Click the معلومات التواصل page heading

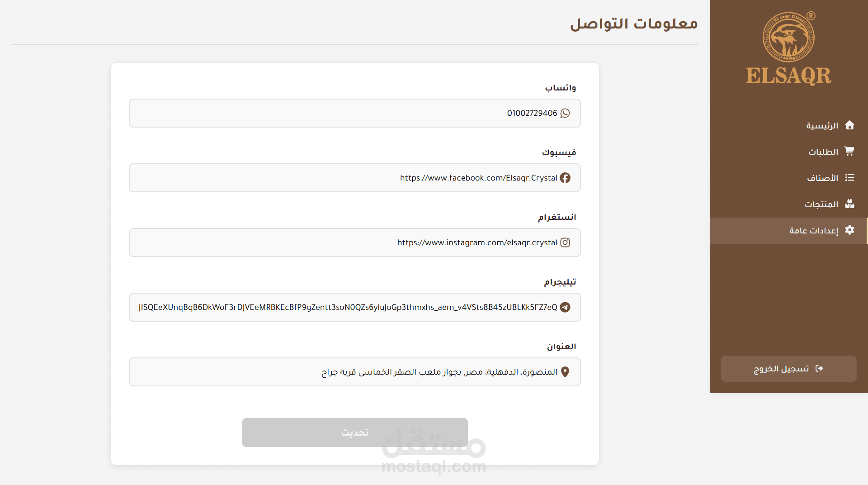(x=634, y=23)
